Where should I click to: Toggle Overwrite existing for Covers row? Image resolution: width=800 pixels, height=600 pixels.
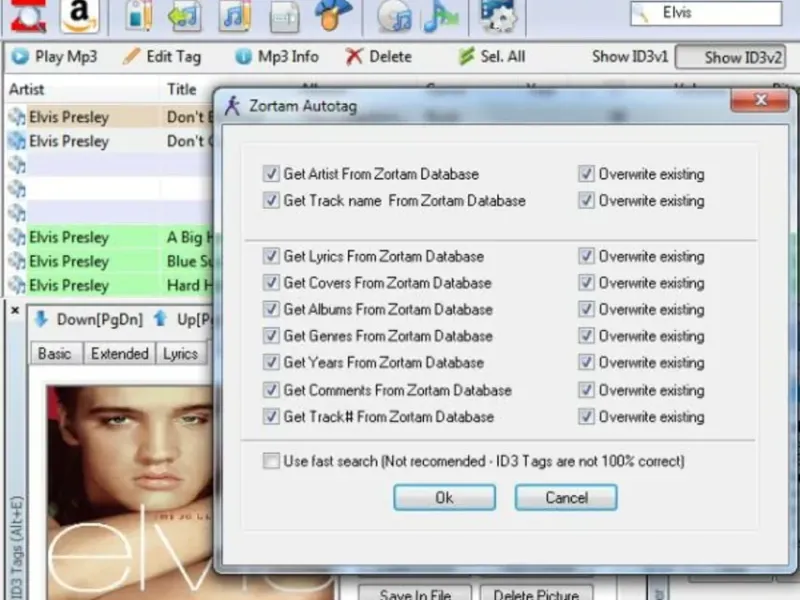pyautogui.click(x=586, y=283)
